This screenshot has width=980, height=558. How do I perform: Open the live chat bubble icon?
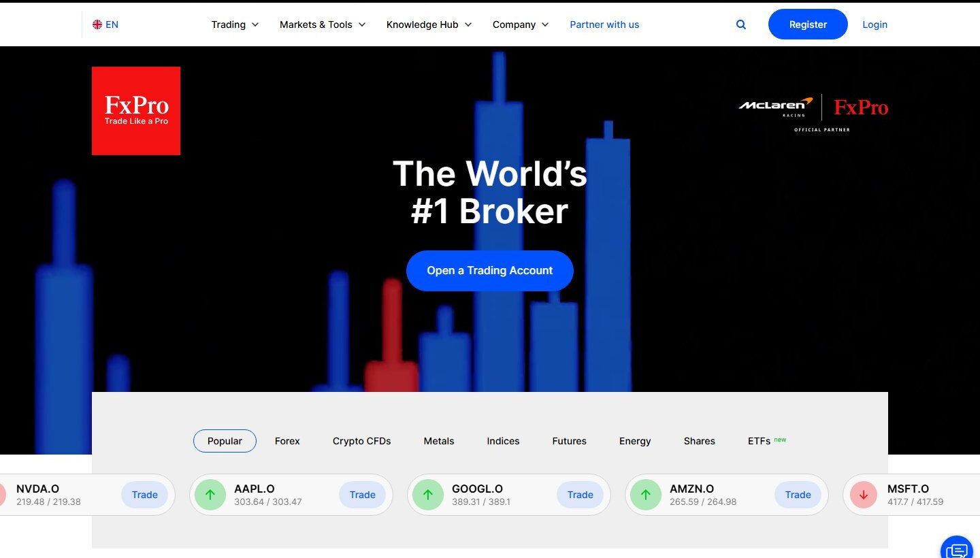(x=958, y=548)
